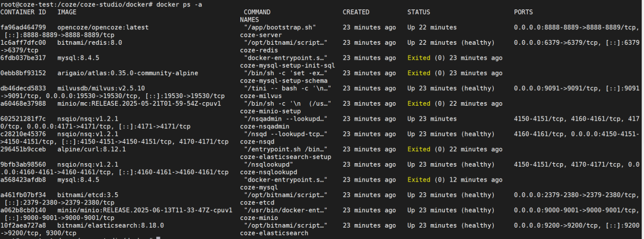
Task: Select container name coze-mysql-setup-schema
Action: click(x=284, y=81)
